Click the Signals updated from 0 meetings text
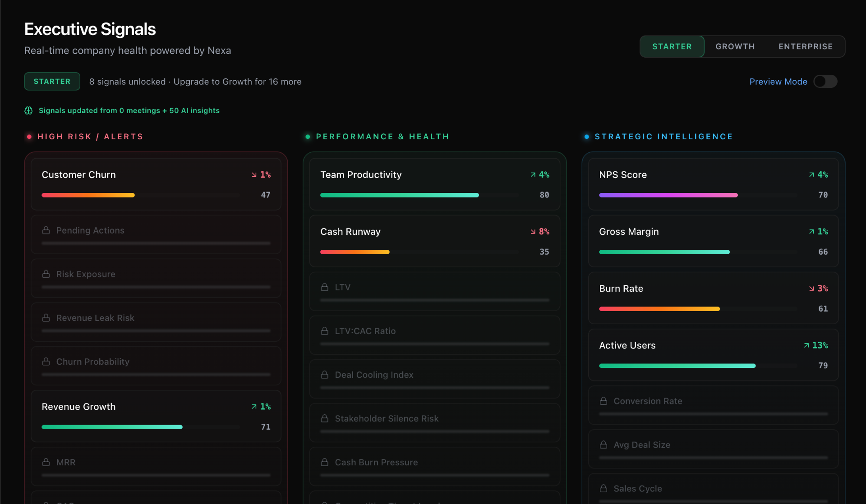This screenshot has width=866, height=504. (x=129, y=110)
